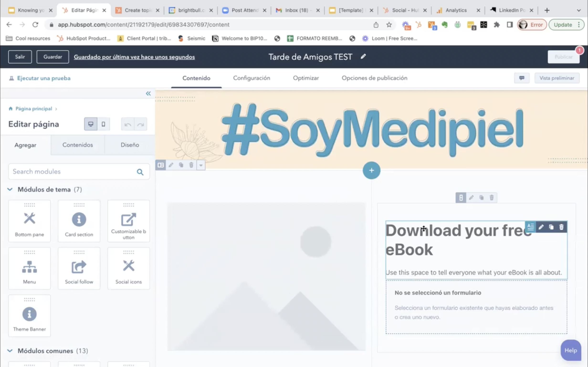Switch to the Diseño sidebar tab
The height and width of the screenshot is (367, 588).
pos(130,145)
